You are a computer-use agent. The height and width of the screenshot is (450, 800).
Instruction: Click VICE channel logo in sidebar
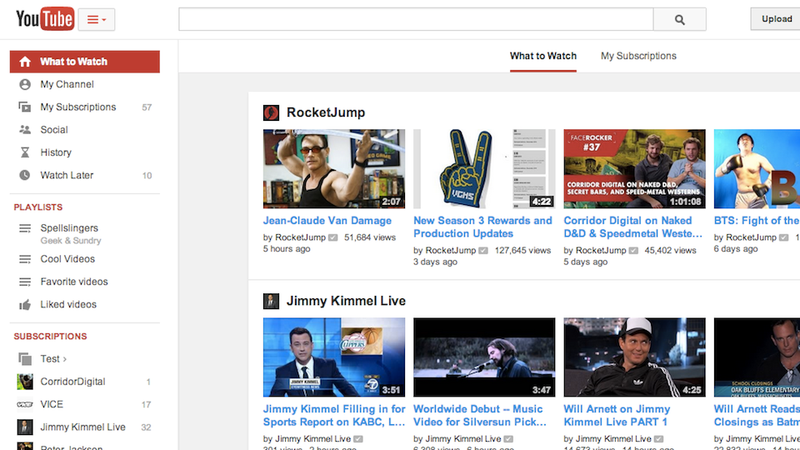click(x=25, y=404)
